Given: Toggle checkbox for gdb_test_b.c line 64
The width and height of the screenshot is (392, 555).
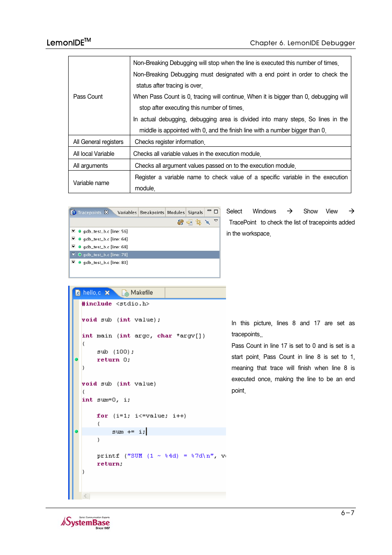Looking at the screenshot, I should click(x=74, y=239).
